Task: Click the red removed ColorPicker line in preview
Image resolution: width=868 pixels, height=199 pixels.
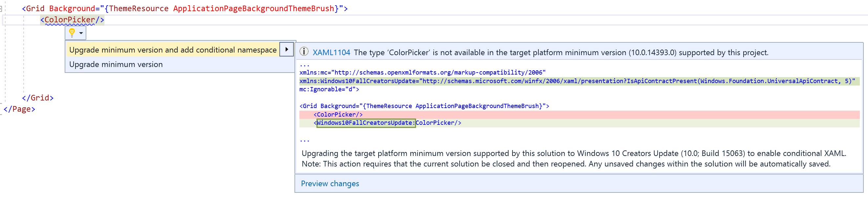Action: [338, 115]
